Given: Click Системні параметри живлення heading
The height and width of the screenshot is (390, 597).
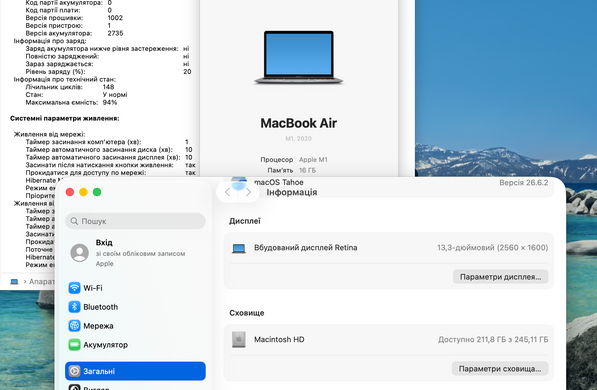Looking at the screenshot, I should coord(65,118).
